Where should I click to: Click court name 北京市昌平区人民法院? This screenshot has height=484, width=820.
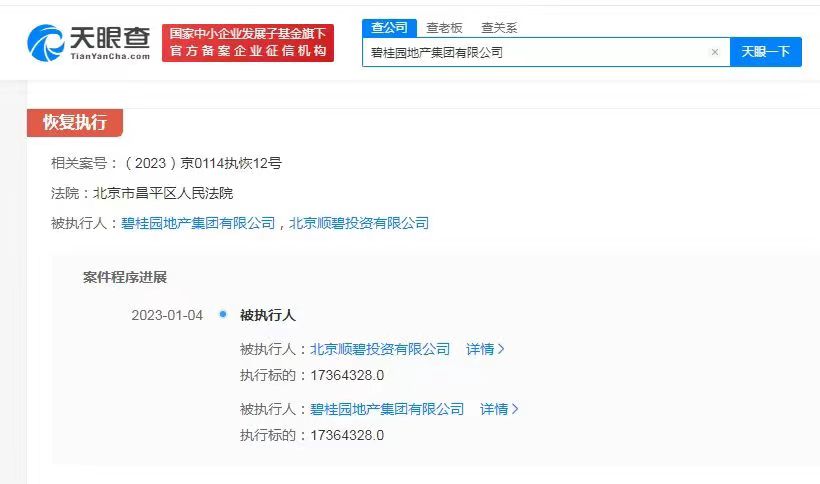tap(163, 193)
